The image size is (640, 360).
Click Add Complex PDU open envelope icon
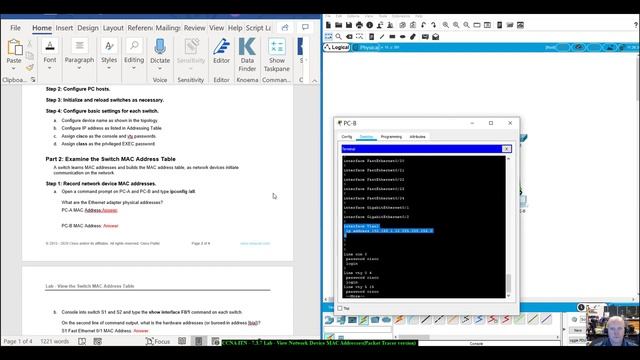(x=436, y=36)
